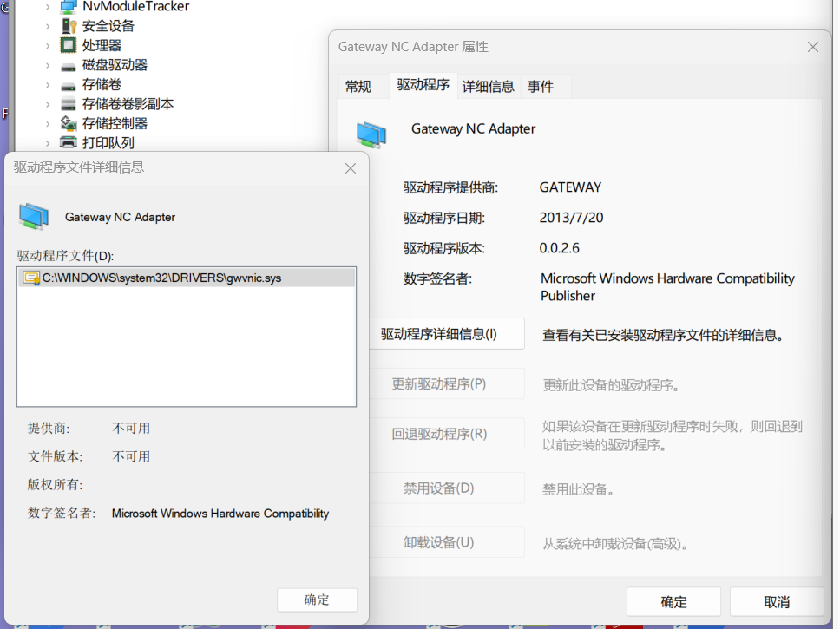Click the NvModuleTracker device icon
Screen dimensions: 840x629
point(68,6)
